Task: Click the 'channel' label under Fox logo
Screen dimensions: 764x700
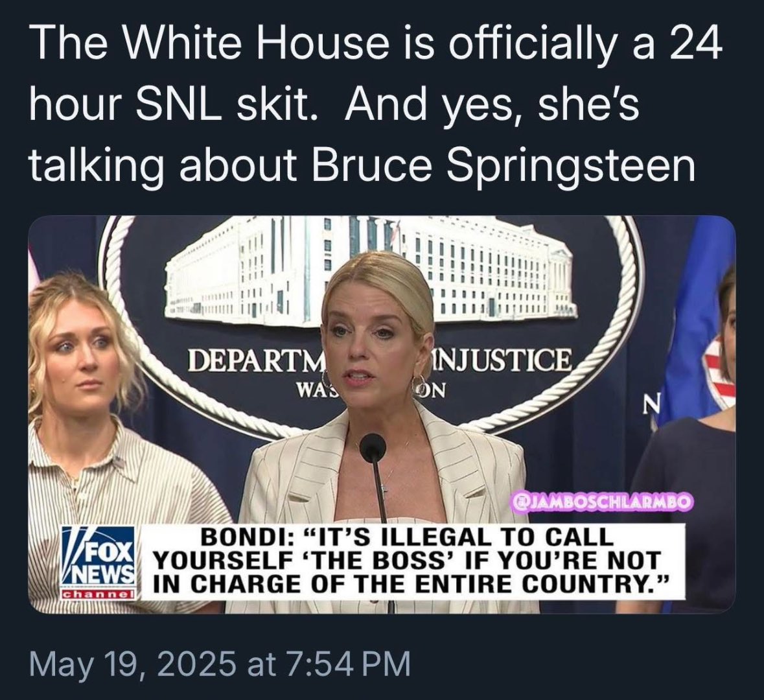Action: tap(98, 595)
